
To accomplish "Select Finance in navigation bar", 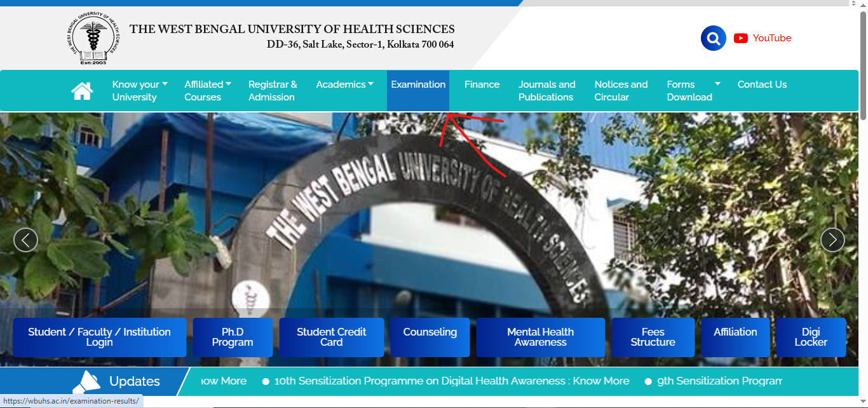I will click(482, 85).
